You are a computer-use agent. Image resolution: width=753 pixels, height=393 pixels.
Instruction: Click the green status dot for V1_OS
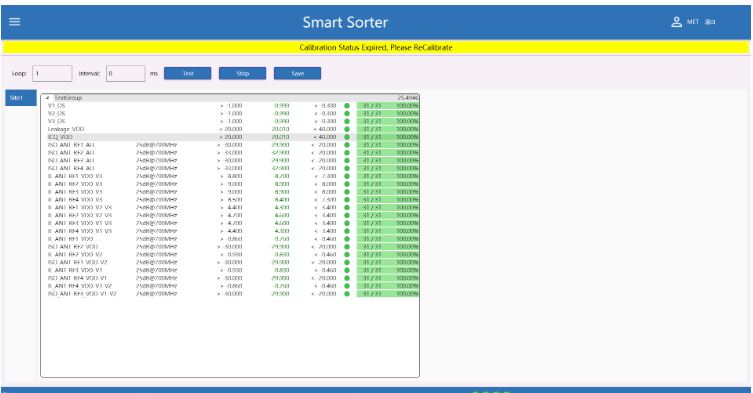click(x=347, y=106)
